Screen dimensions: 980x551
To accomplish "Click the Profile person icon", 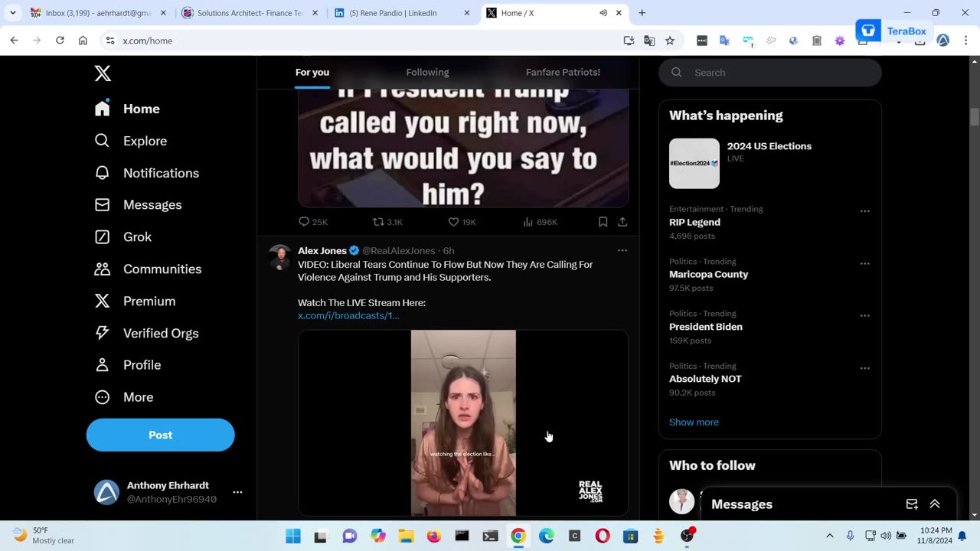I will (x=103, y=365).
